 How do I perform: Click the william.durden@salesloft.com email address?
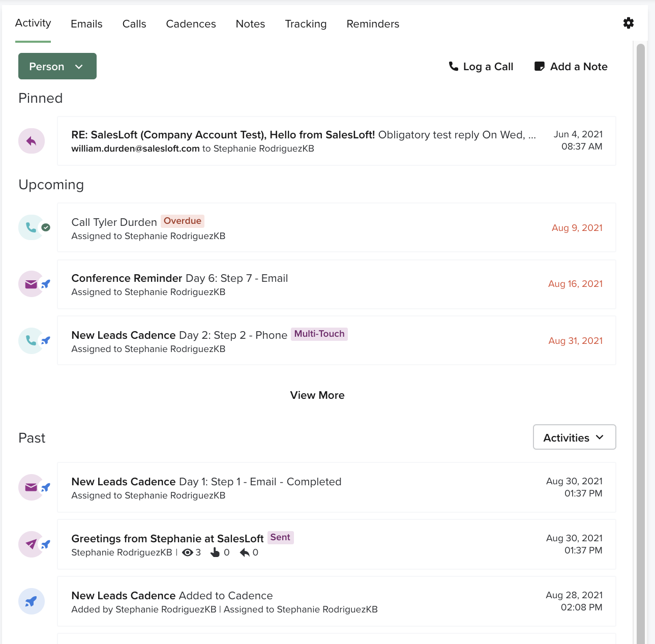[x=135, y=149]
